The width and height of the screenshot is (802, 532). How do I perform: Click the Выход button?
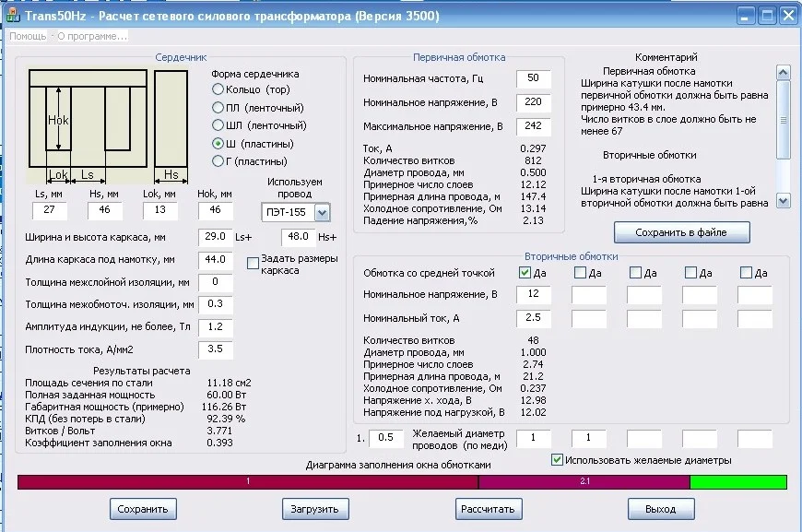point(661,509)
